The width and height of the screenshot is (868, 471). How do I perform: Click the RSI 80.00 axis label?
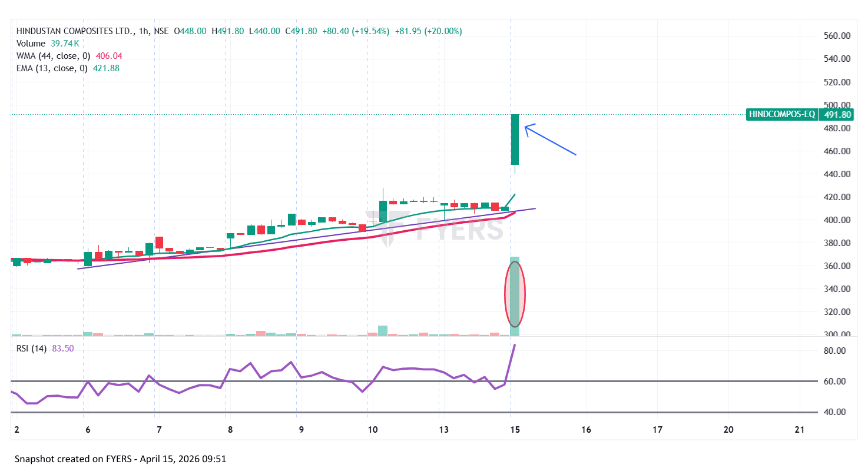coord(834,351)
